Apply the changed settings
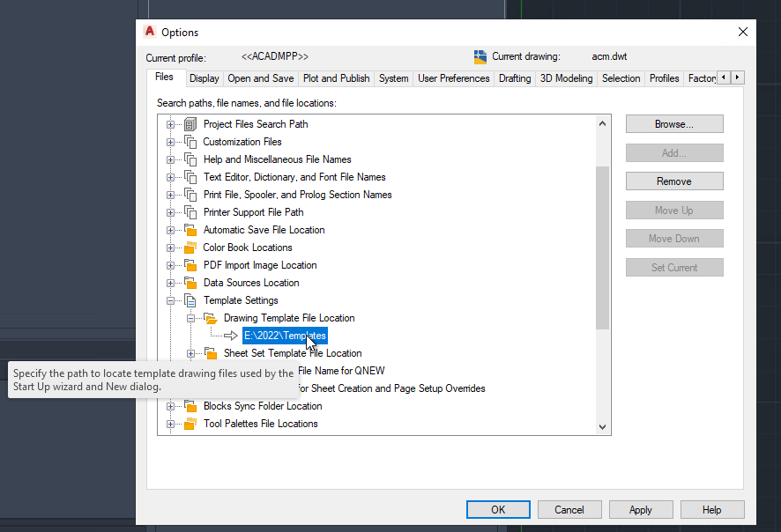This screenshot has height=532, width=781. pos(641,509)
